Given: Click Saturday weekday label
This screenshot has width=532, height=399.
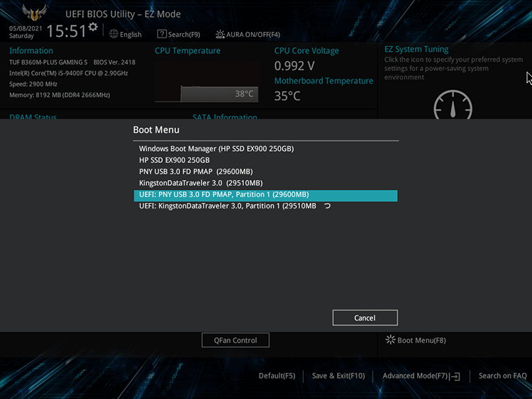Looking at the screenshot, I should [21, 36].
